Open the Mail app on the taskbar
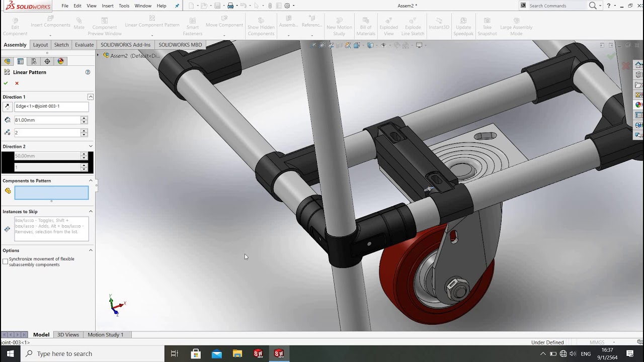 point(217,353)
